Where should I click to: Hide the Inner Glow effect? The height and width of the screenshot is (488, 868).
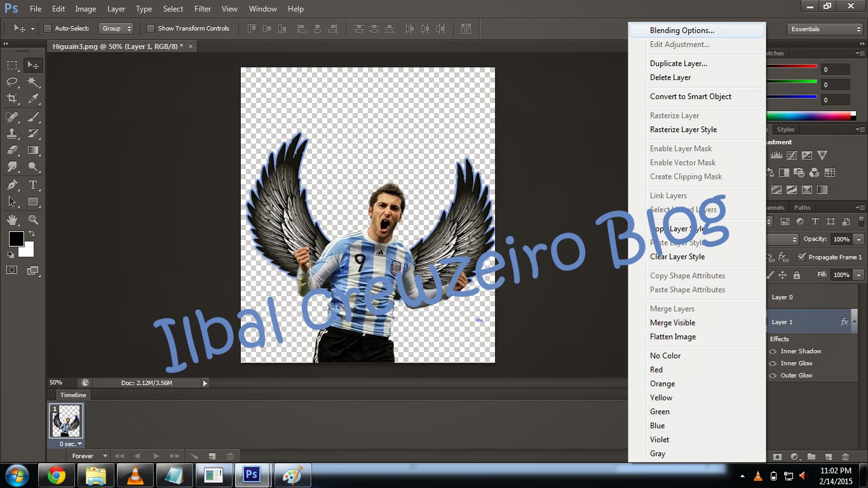click(x=773, y=363)
